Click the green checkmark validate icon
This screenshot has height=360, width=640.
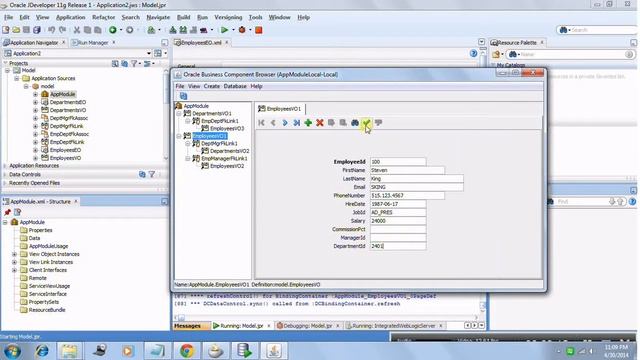click(366, 122)
